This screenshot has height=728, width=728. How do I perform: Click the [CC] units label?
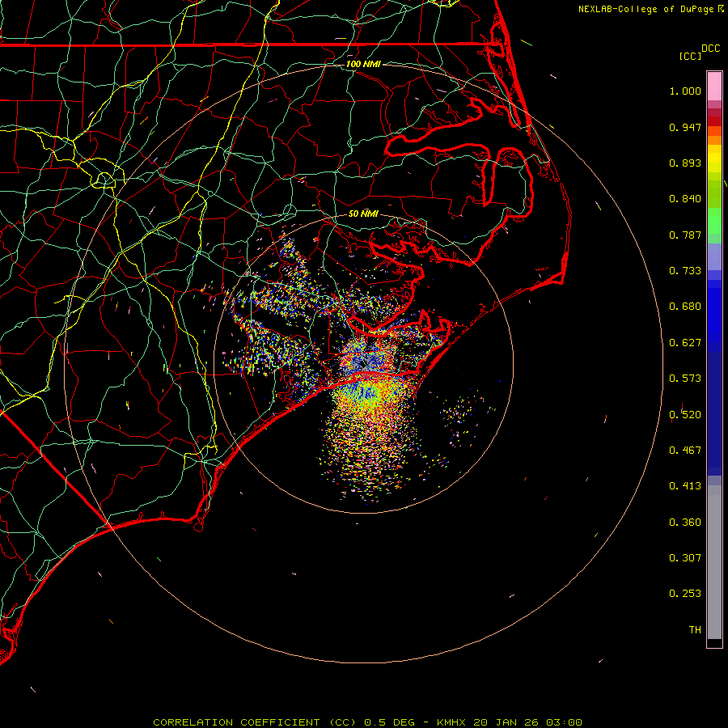point(690,57)
